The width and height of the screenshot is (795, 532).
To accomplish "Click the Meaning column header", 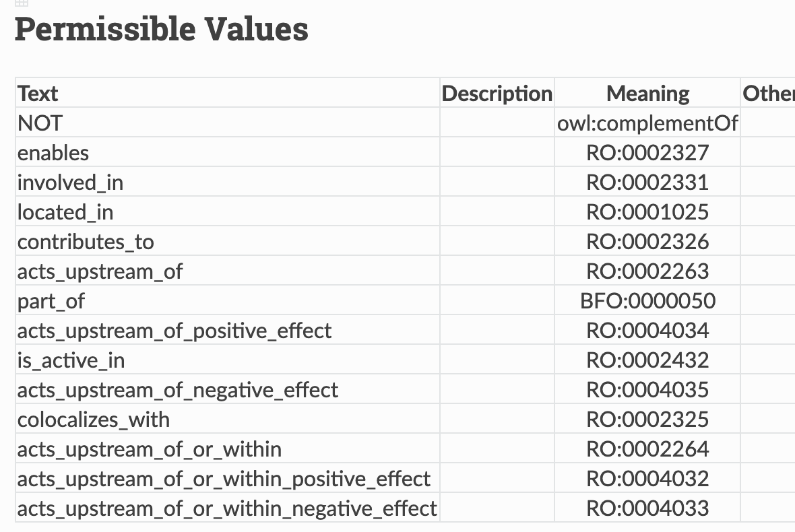I will (x=647, y=94).
